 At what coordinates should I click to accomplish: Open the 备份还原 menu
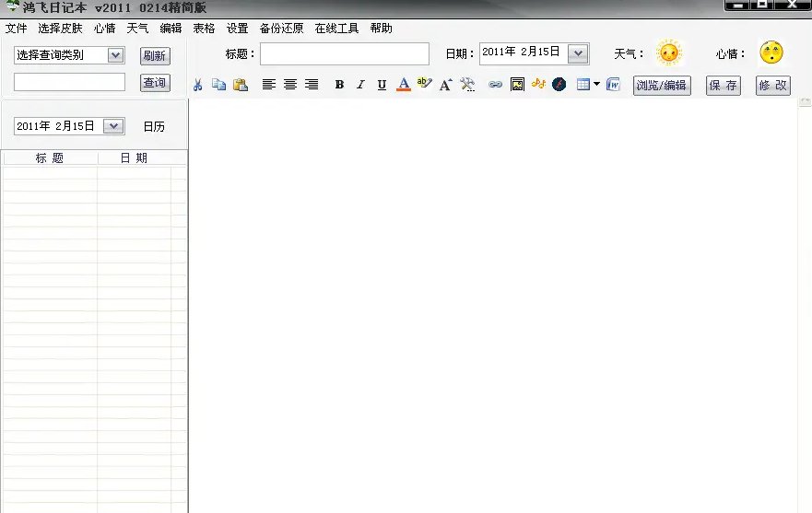pyautogui.click(x=281, y=29)
